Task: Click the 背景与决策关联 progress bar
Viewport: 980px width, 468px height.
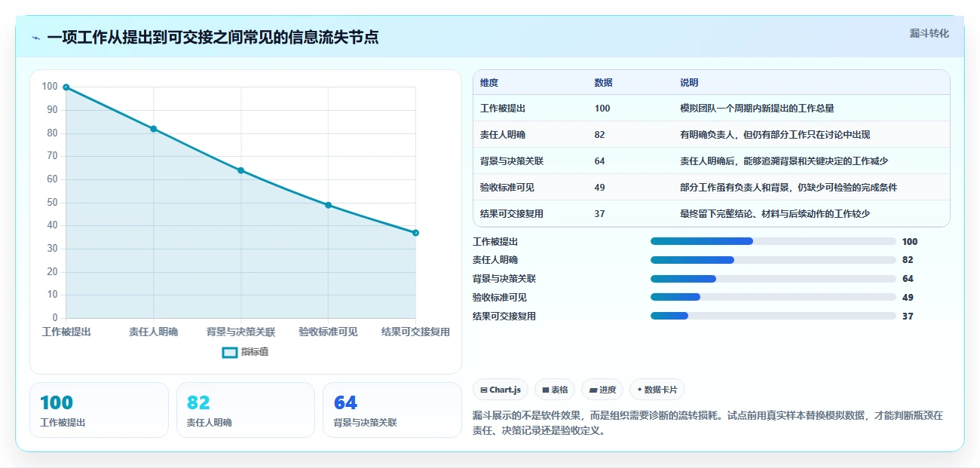Action: pos(773,279)
